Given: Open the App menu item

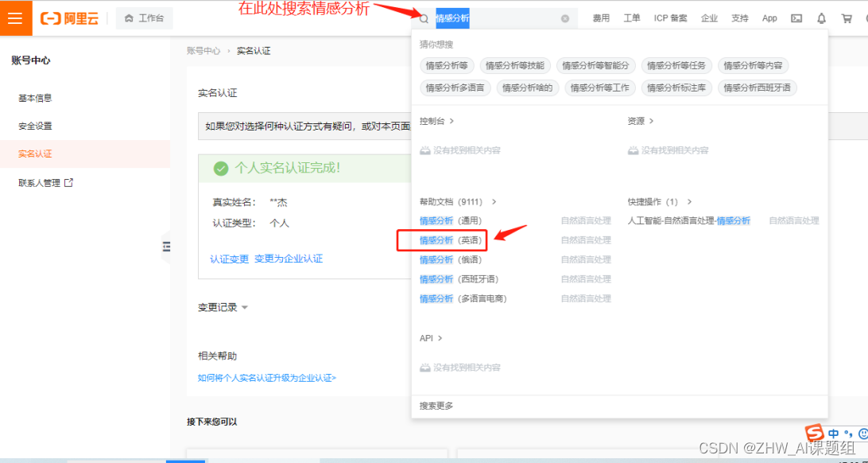Looking at the screenshot, I should pyautogui.click(x=769, y=18).
